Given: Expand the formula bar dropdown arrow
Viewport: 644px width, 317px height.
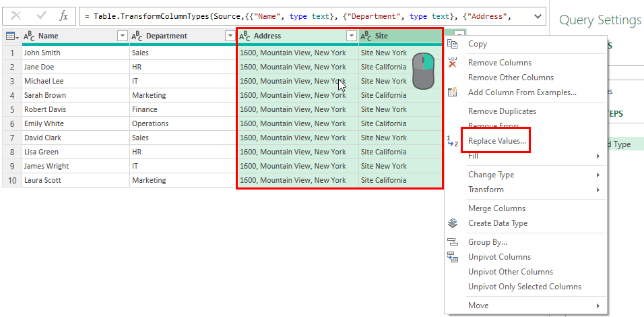Looking at the screenshot, I should pyautogui.click(x=538, y=16).
